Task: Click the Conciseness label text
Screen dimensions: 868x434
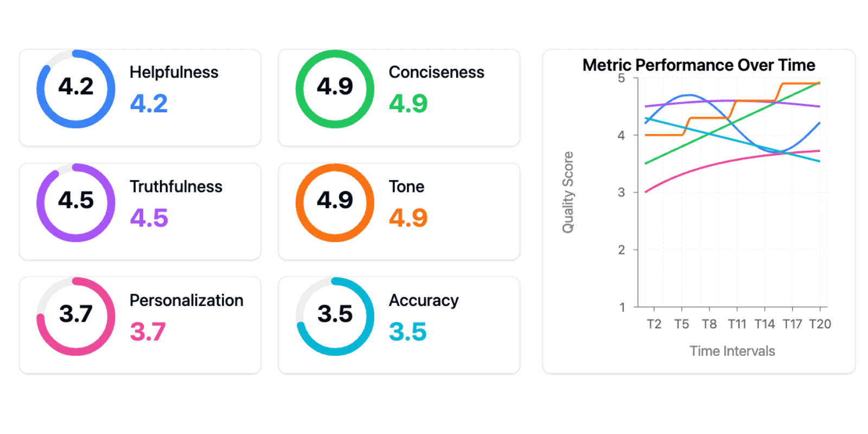Action: pos(437,72)
